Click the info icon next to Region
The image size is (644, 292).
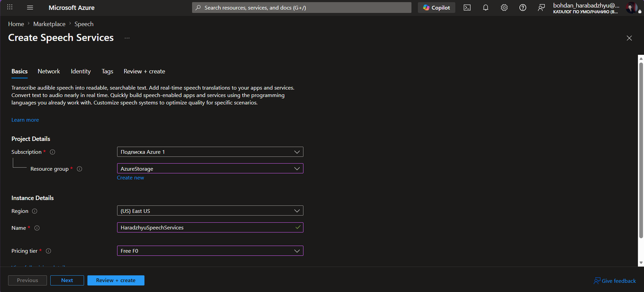point(35,211)
